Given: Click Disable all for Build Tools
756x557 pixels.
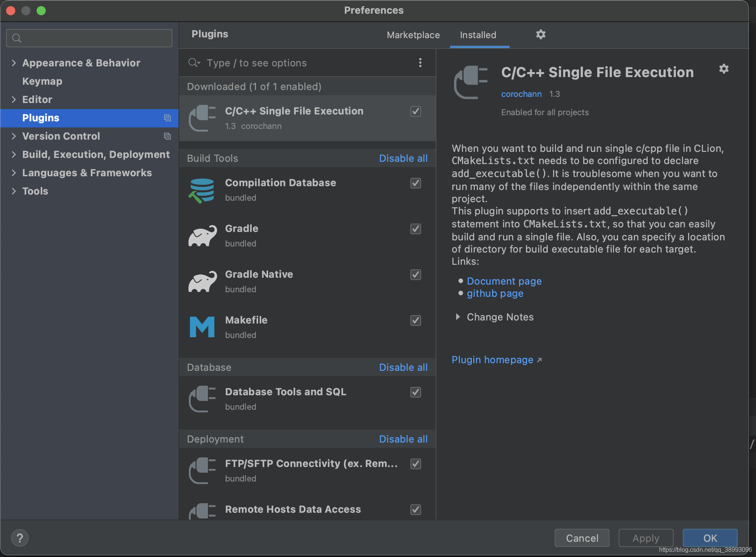Looking at the screenshot, I should click(x=403, y=158).
